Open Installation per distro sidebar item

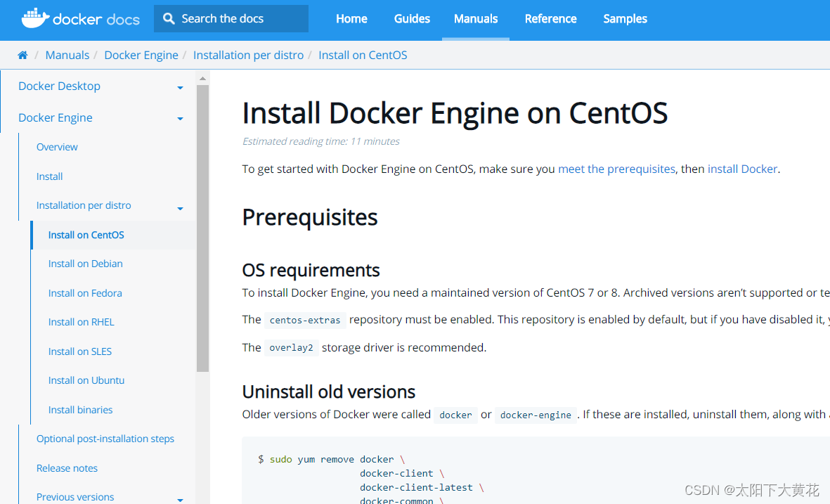click(84, 205)
